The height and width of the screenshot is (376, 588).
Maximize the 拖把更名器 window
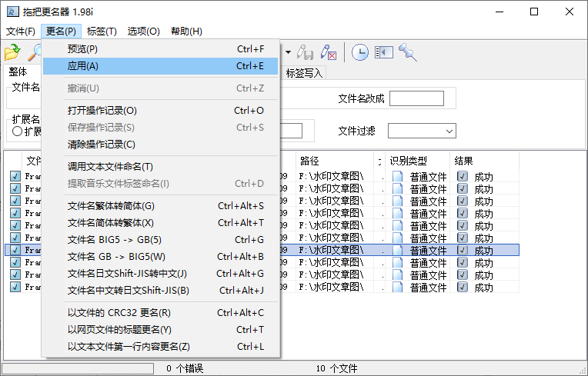(x=534, y=12)
